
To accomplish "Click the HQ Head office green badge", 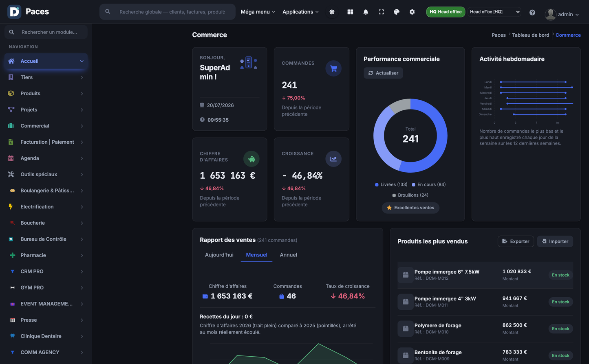I will pos(446,12).
